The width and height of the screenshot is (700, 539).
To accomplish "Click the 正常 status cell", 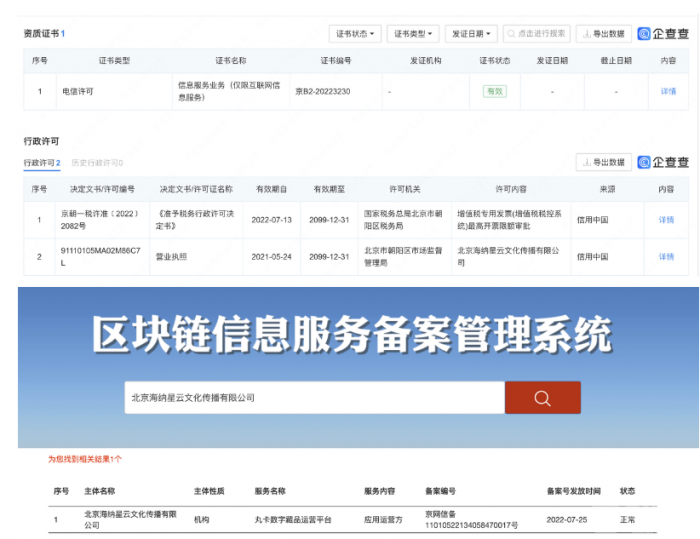I will pos(627,520).
